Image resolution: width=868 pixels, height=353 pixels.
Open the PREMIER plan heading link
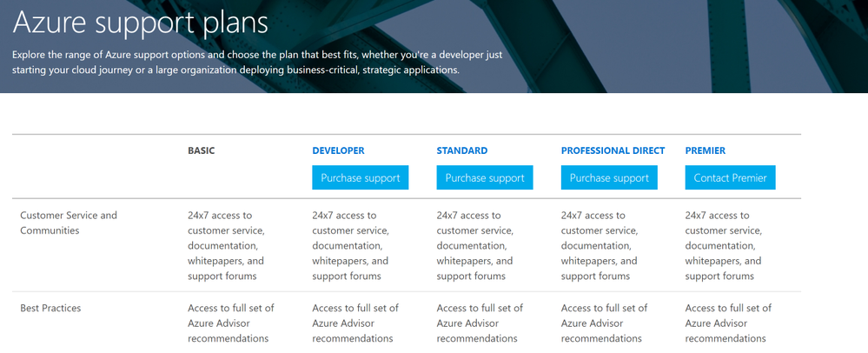pos(705,150)
